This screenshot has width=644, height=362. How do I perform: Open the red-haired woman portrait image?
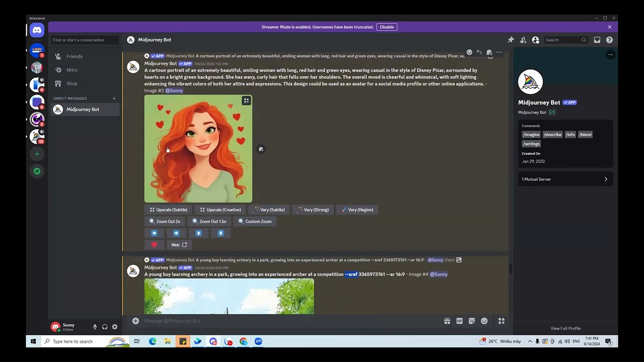[198, 149]
